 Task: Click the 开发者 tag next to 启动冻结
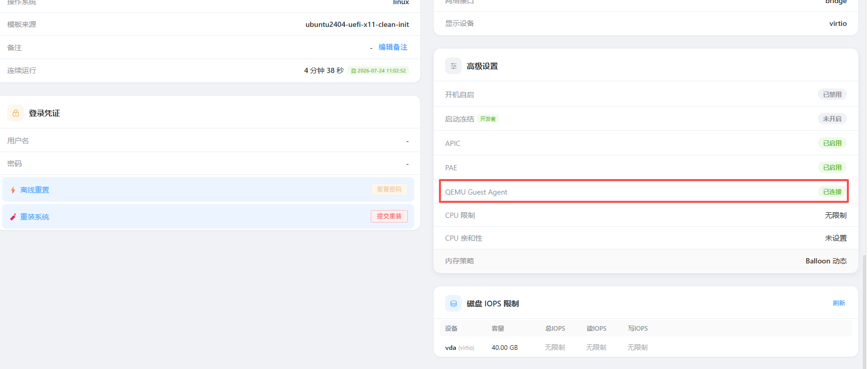(488, 119)
